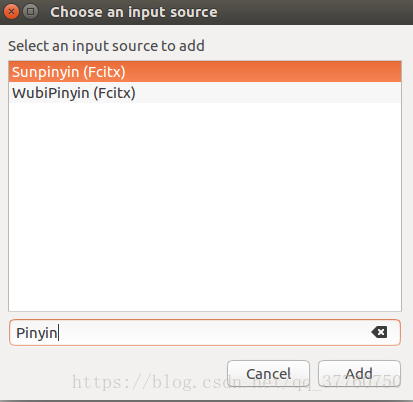Image resolution: width=413 pixels, height=402 pixels.
Task: Focus the Pinyin search field
Action: click(205, 332)
